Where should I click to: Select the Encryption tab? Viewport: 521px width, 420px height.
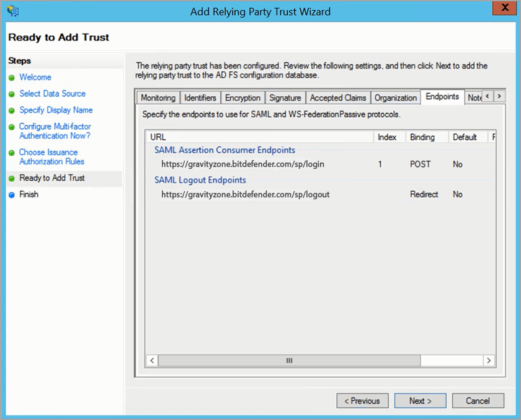[243, 98]
